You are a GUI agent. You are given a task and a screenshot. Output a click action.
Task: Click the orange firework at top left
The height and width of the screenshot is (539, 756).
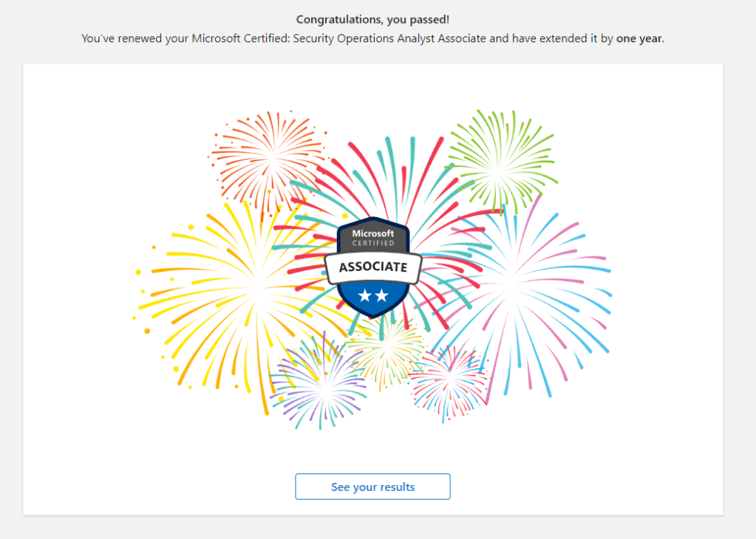pos(271,157)
